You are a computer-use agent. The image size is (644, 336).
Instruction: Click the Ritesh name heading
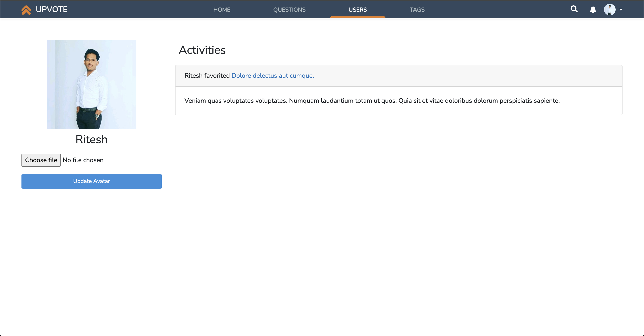pos(91,139)
